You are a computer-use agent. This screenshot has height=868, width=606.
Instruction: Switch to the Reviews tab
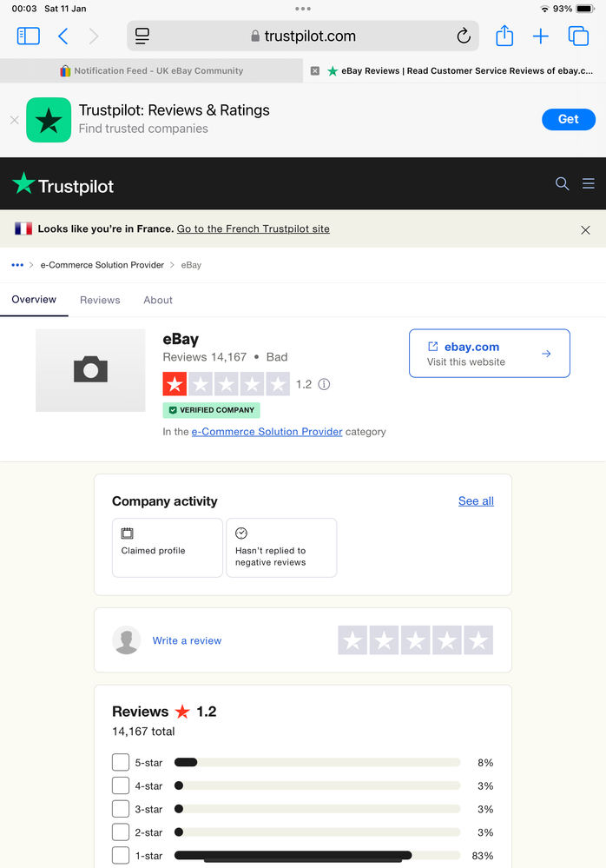[100, 300]
